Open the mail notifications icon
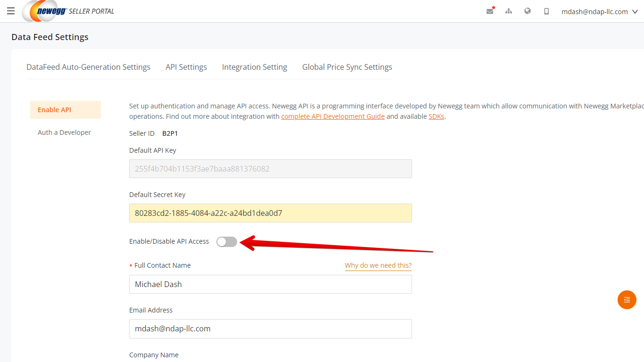The image size is (644, 362). pos(490,11)
